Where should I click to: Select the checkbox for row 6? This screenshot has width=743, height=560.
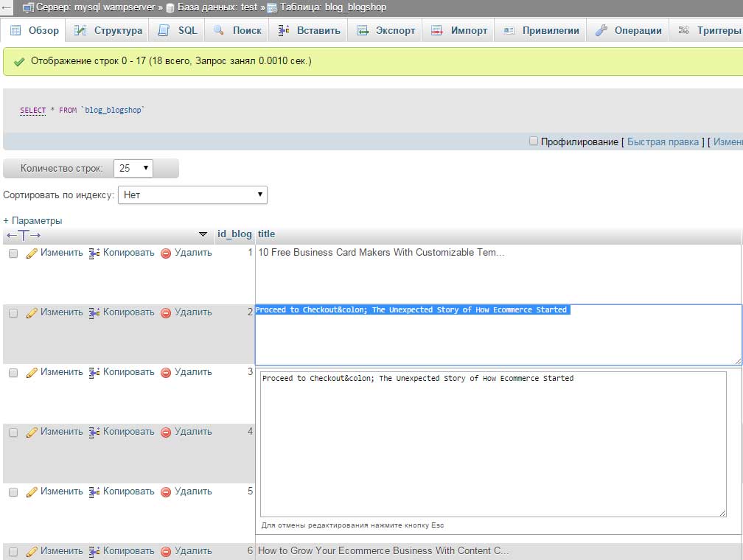pos(13,552)
